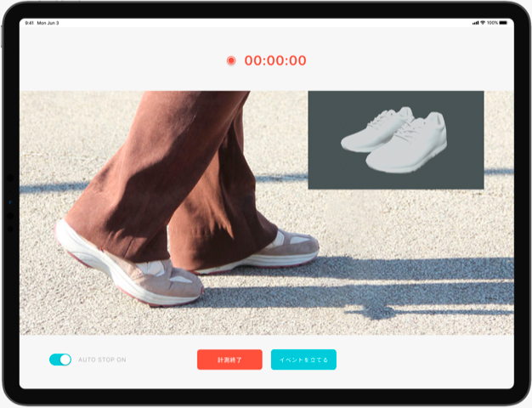Select the 3D shoe model preview panel
The image size is (532, 408).
[x=395, y=139]
